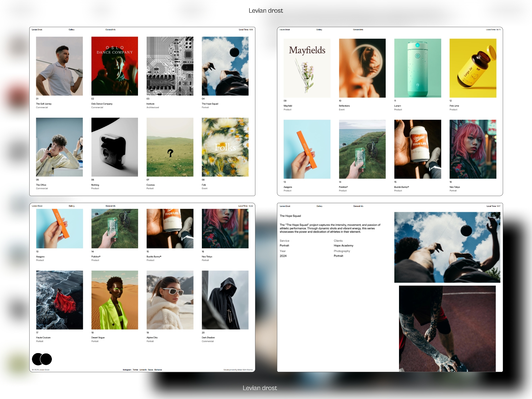
Task: Open the Instagram footer link
Action: tap(127, 370)
